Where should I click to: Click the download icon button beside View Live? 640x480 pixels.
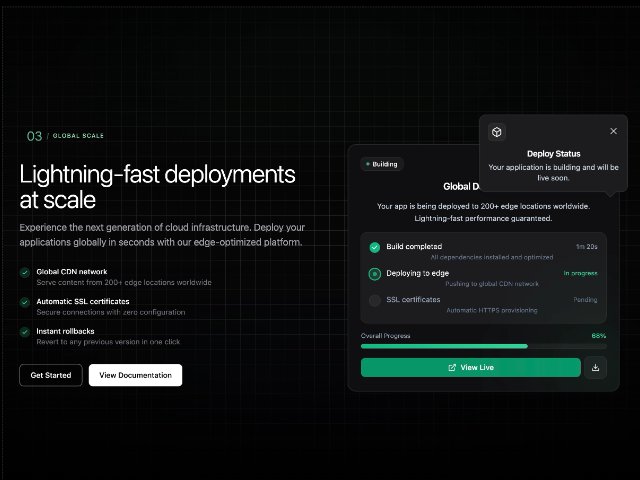[x=595, y=367]
